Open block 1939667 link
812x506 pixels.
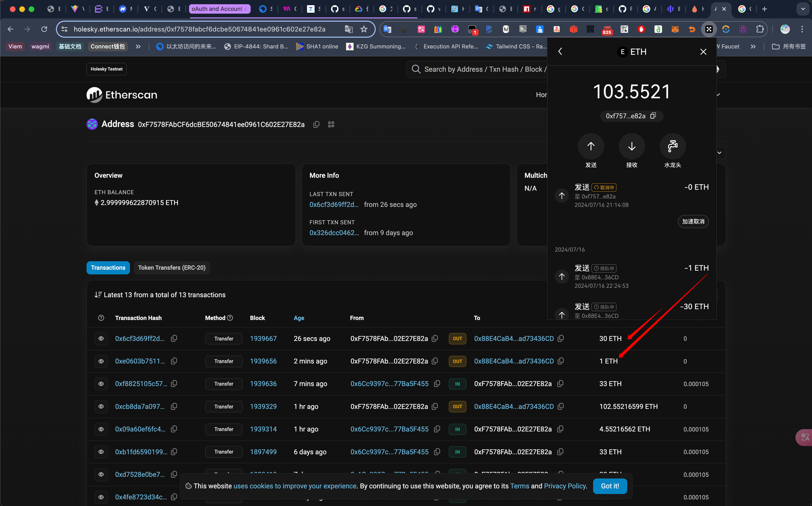(263, 338)
